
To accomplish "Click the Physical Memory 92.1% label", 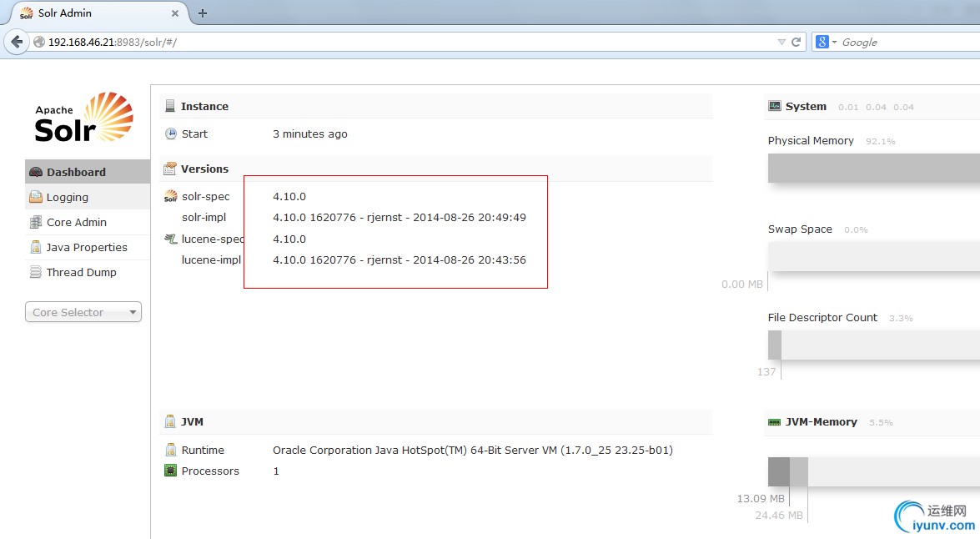I will point(881,141).
